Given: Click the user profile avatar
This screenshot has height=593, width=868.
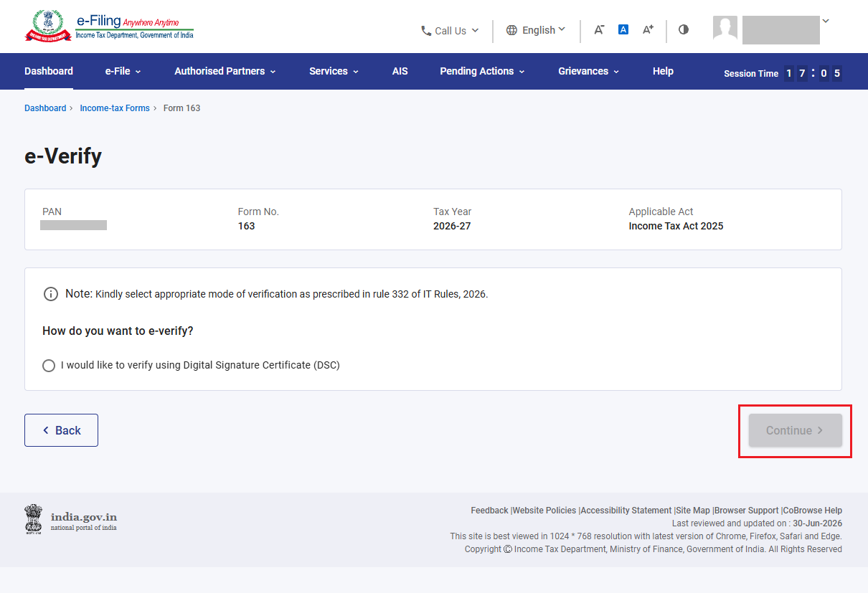Looking at the screenshot, I should click(725, 28).
